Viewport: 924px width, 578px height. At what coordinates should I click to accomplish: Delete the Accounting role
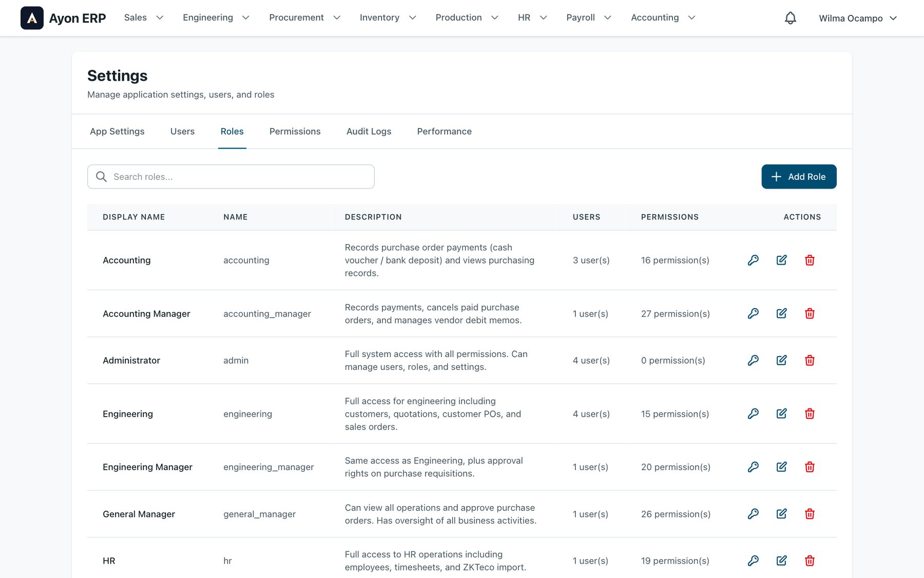(810, 260)
